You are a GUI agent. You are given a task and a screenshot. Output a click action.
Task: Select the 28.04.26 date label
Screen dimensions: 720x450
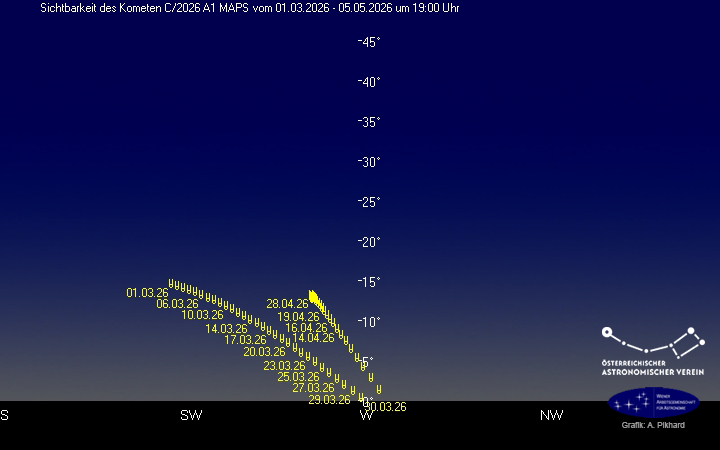click(287, 304)
